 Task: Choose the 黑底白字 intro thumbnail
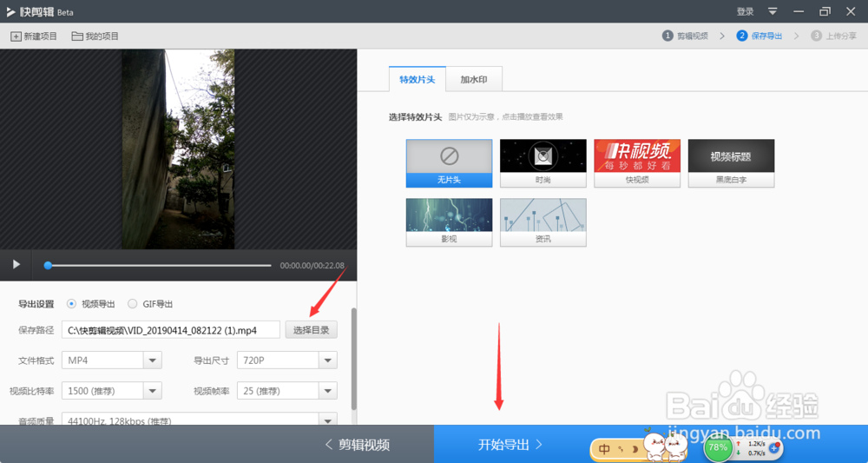click(731, 163)
